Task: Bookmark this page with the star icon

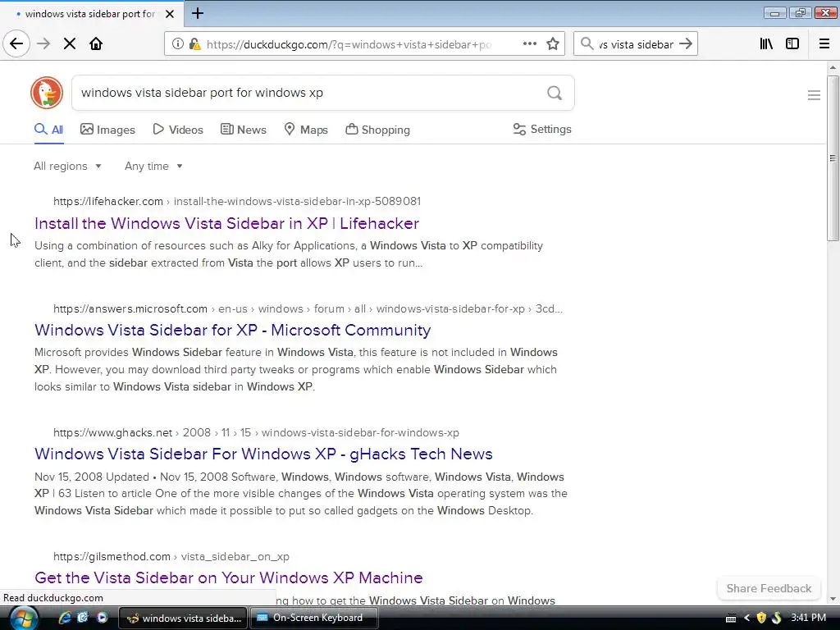Action: [x=553, y=44]
